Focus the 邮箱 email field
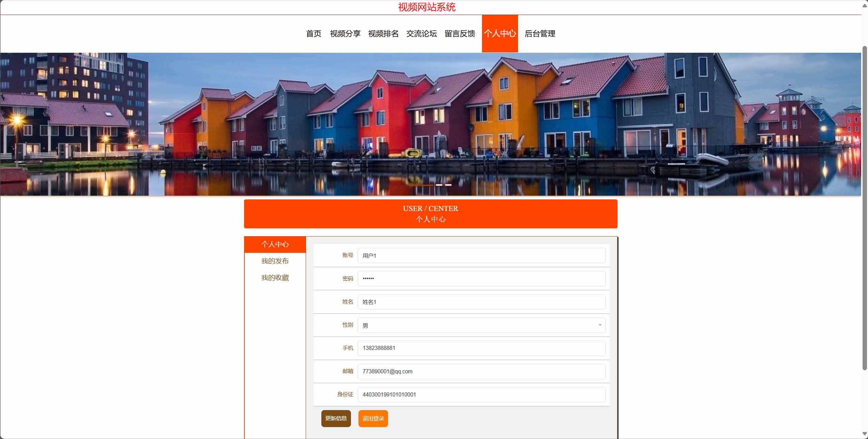Viewport: 868px width, 439px height. pyautogui.click(x=482, y=371)
